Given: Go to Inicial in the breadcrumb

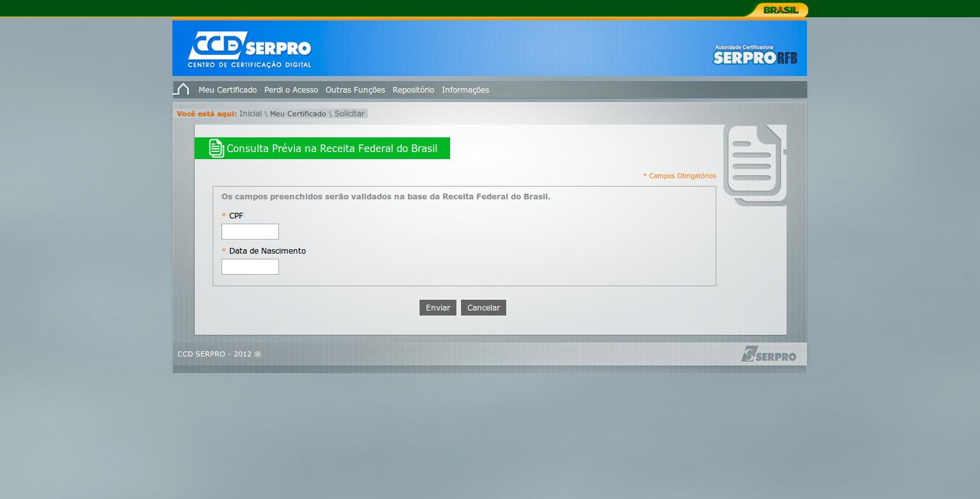Looking at the screenshot, I should [250, 114].
